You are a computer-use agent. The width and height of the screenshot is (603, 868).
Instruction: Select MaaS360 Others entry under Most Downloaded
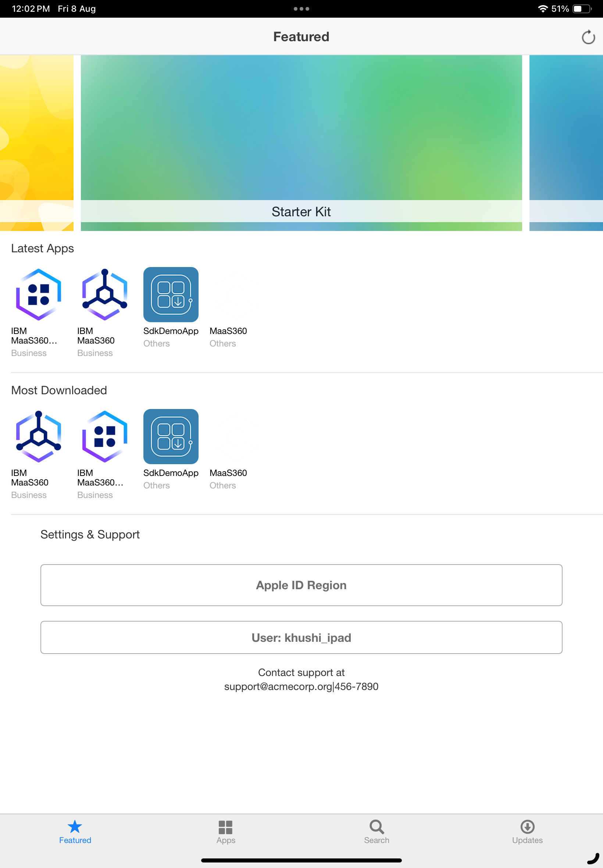(228, 479)
